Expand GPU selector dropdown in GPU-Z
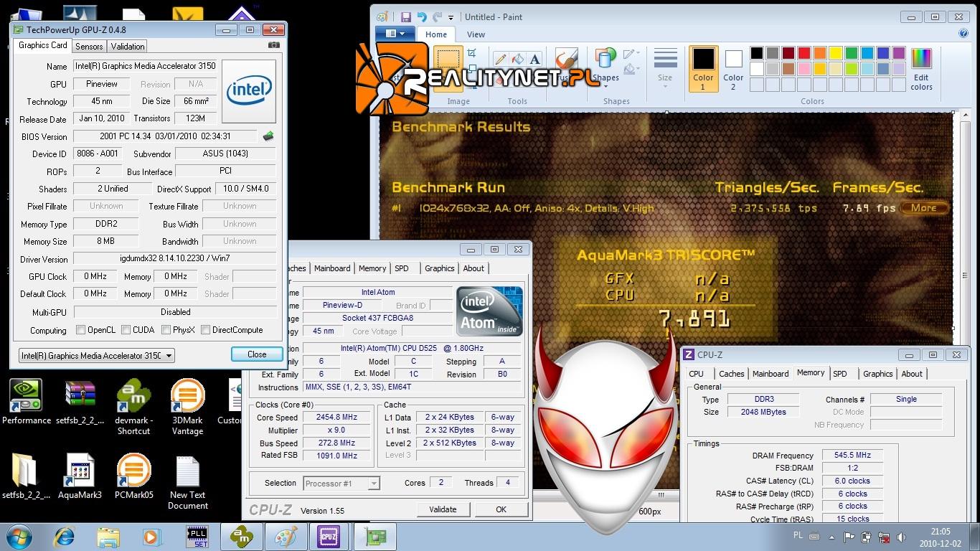The height and width of the screenshot is (551, 980). coord(169,355)
